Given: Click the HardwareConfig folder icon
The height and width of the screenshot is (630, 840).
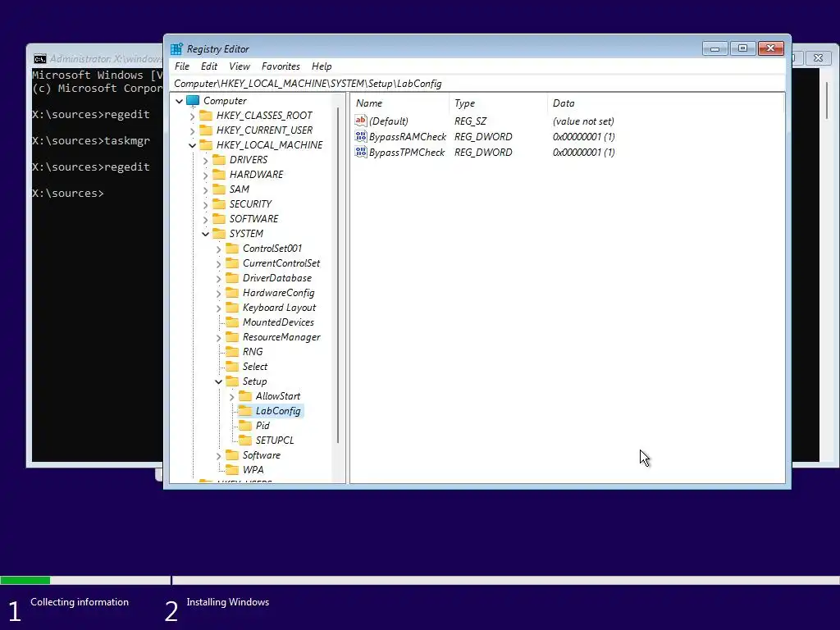Looking at the screenshot, I should pos(232,293).
